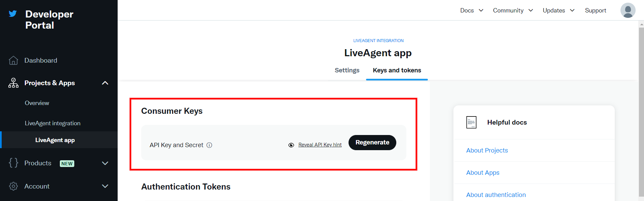
Task: Reveal the API Key hint
Action: coord(320,145)
